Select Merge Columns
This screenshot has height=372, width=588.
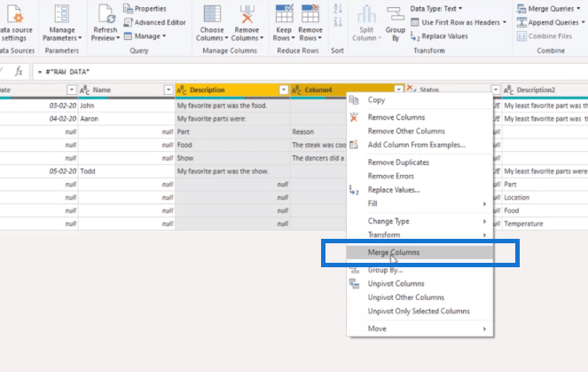(419, 252)
